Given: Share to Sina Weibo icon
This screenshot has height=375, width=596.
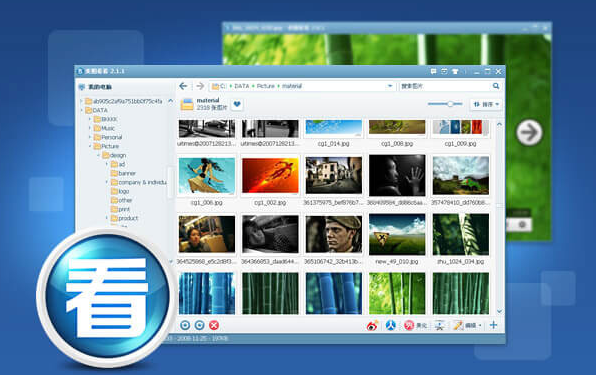Looking at the screenshot, I should coord(372,325).
